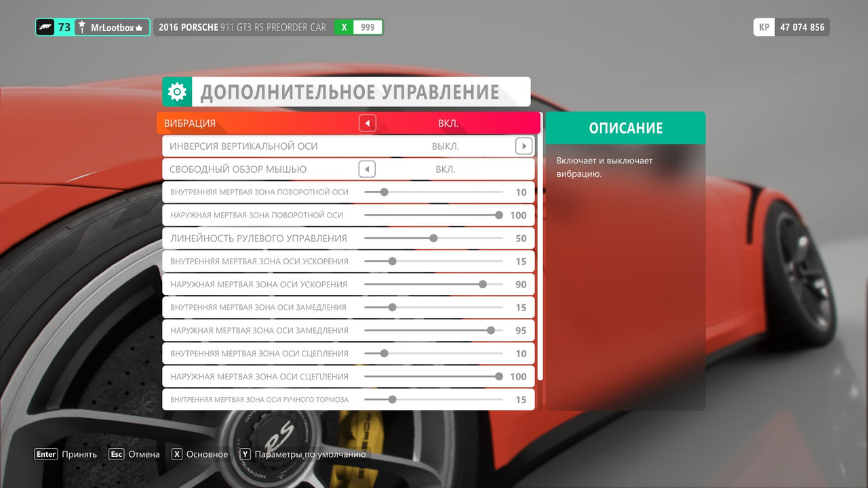Click the X key icon for Основное
Screen dimensions: 868x488
coord(178,454)
